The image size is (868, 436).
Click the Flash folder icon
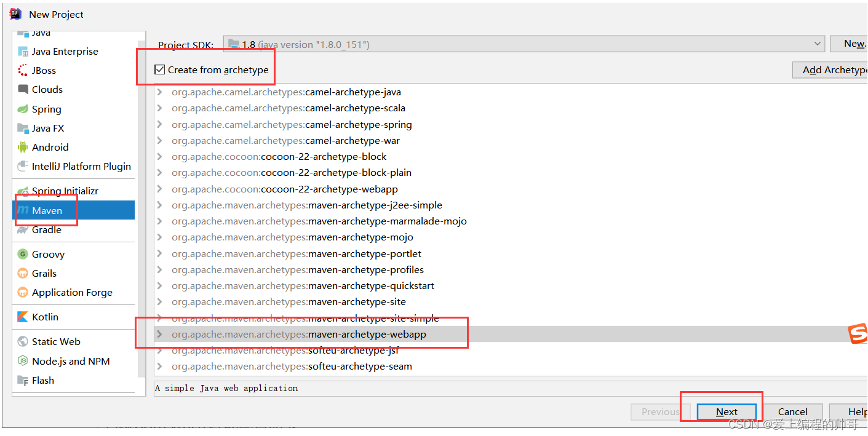tap(23, 381)
